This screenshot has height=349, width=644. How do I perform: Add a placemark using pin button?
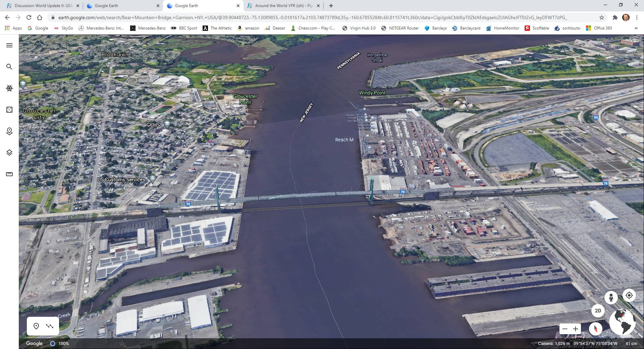point(36,326)
